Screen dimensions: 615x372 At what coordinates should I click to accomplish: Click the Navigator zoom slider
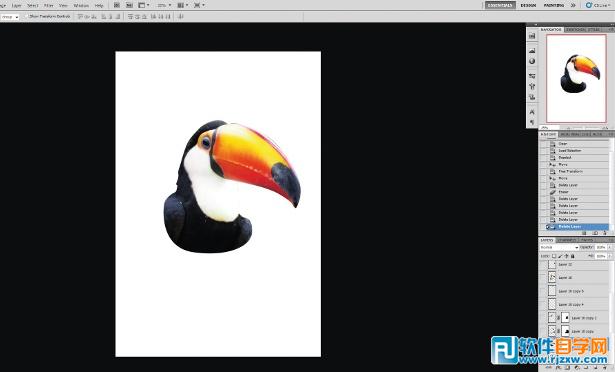(x=583, y=128)
